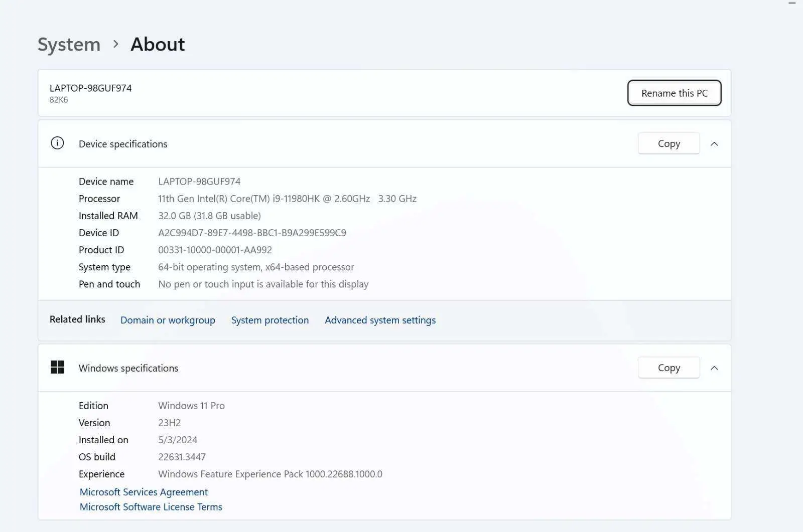Image resolution: width=803 pixels, height=532 pixels.
Task: Click the Windows specifications heading
Action: 128,368
